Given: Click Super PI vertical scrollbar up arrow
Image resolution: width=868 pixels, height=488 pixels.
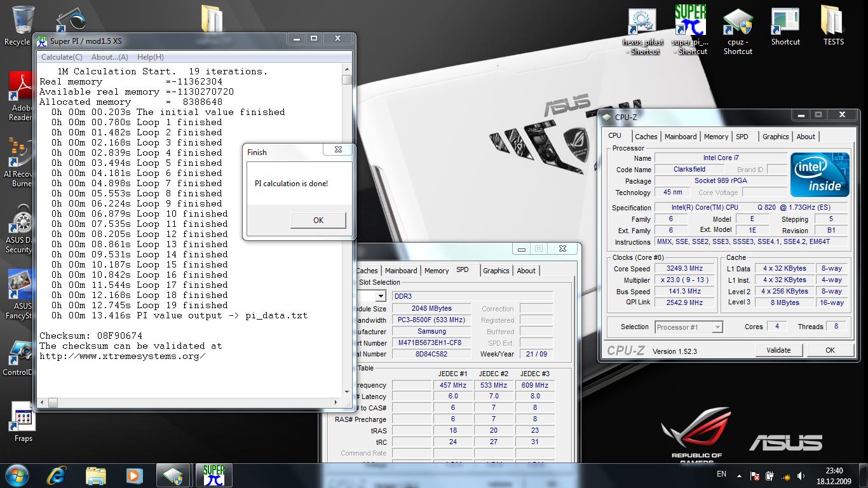Looking at the screenshot, I should tap(347, 69).
